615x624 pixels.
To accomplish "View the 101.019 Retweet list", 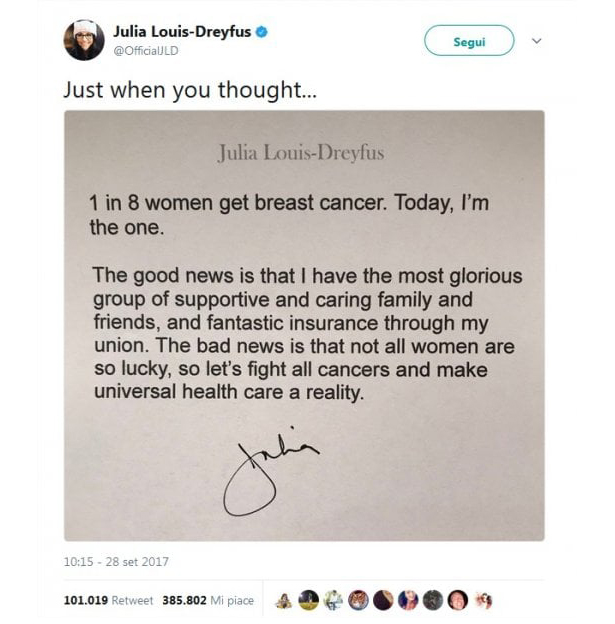I will coord(108,600).
